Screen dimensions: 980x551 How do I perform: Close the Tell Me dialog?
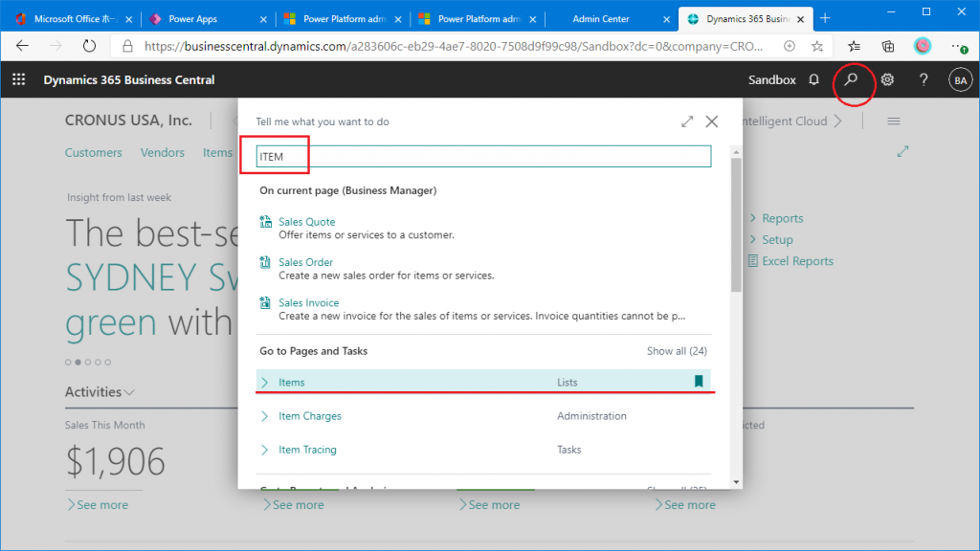tap(712, 121)
